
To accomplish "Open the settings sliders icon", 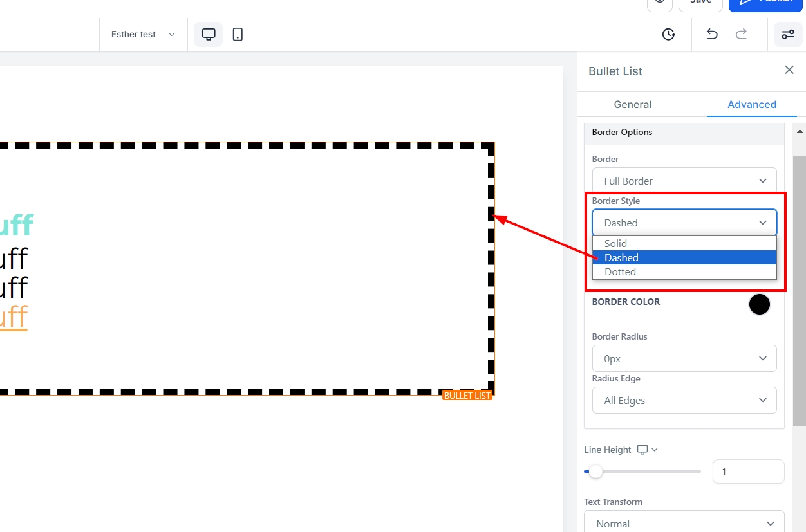I will point(788,35).
